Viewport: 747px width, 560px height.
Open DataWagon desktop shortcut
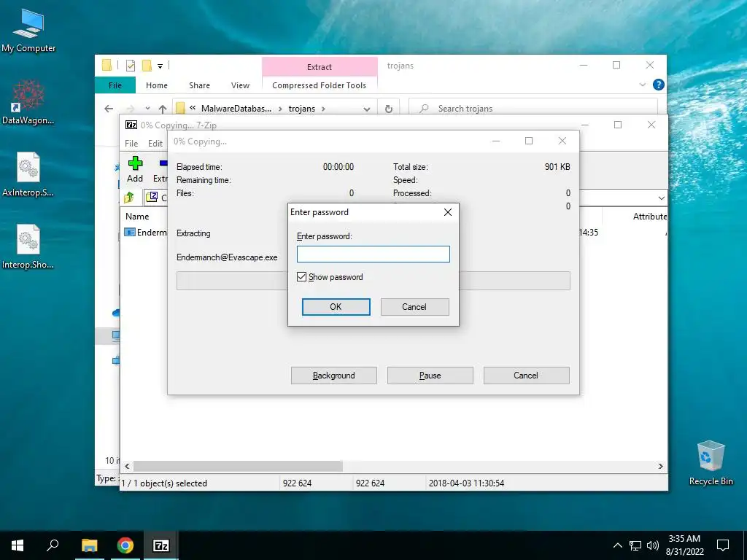[28, 102]
